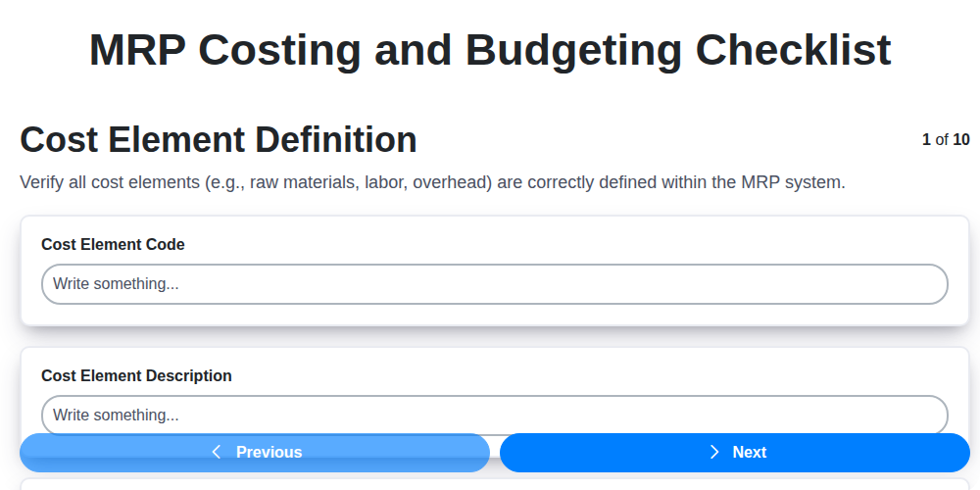Click the Cost Element Description label

[x=136, y=376]
